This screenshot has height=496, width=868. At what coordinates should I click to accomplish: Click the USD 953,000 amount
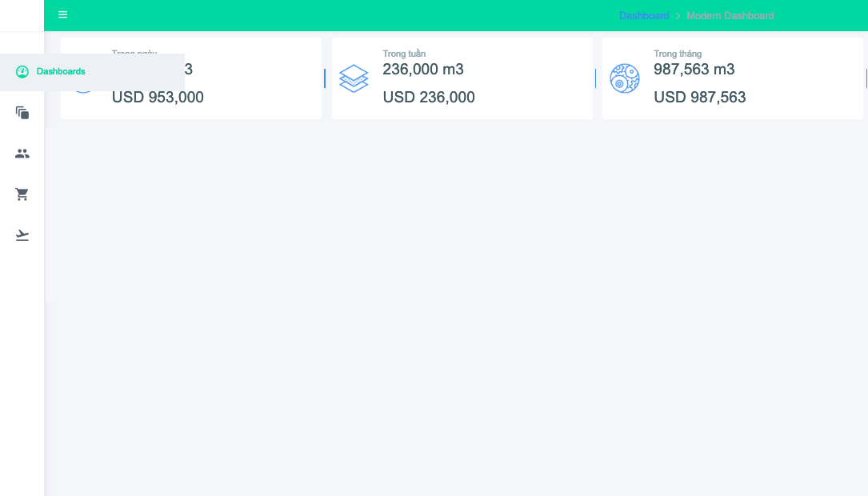click(x=158, y=97)
